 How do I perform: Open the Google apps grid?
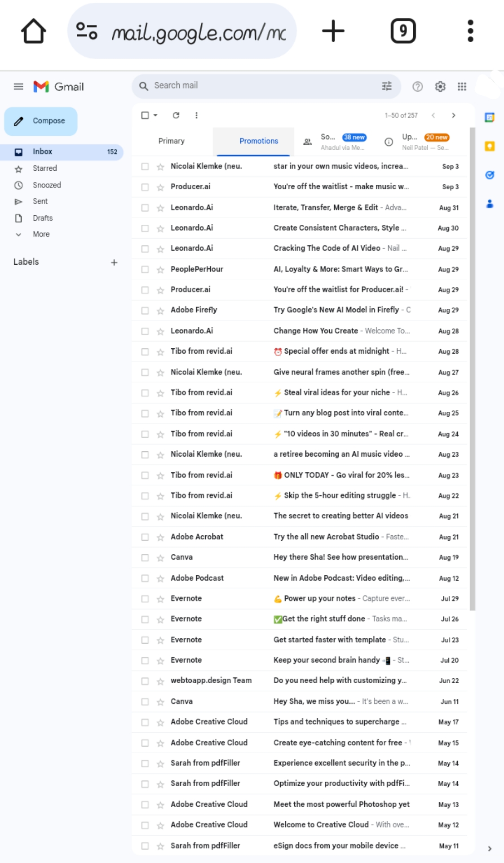click(x=462, y=86)
